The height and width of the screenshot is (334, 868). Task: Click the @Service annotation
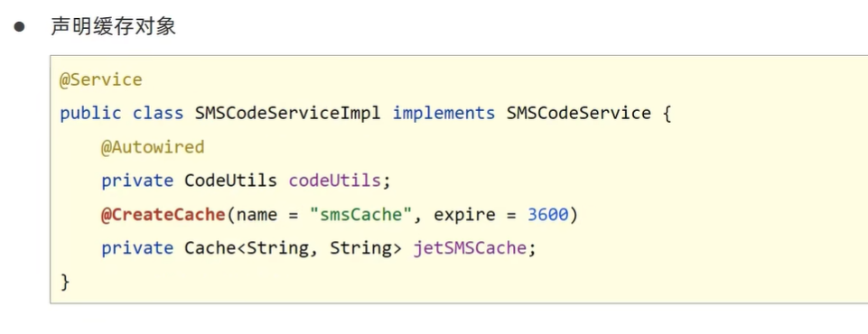tap(101, 80)
